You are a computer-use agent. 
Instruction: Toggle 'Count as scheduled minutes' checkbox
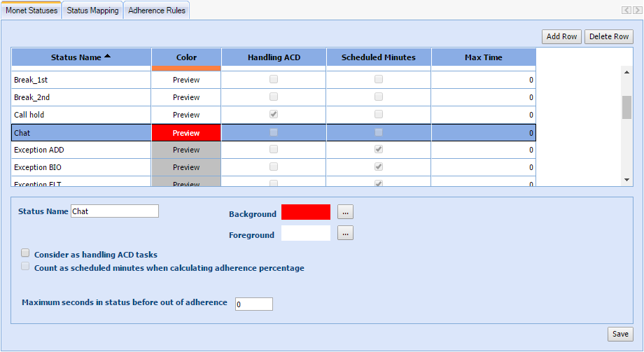[x=26, y=267]
